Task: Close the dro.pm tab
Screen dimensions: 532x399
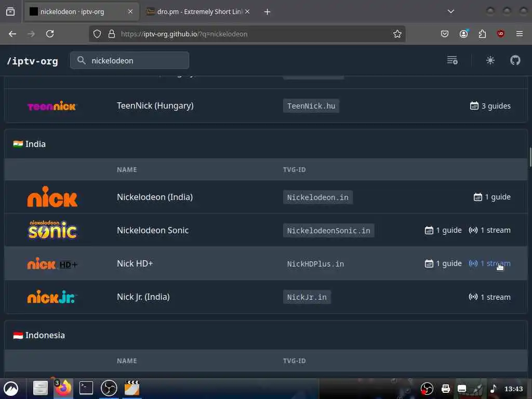Action: [247, 11]
